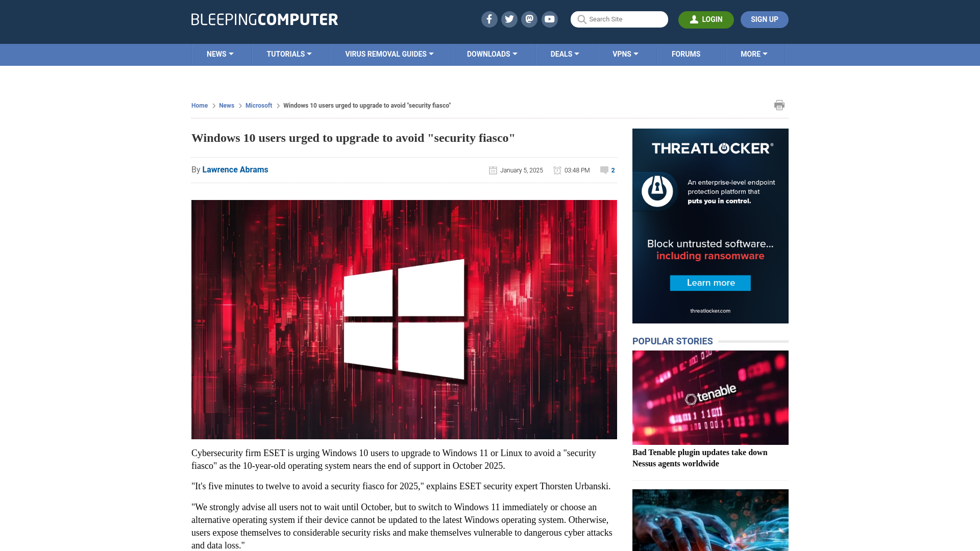Screen dimensions: 980x551
Task: Click the FORUMS menu item
Action: coord(686,54)
